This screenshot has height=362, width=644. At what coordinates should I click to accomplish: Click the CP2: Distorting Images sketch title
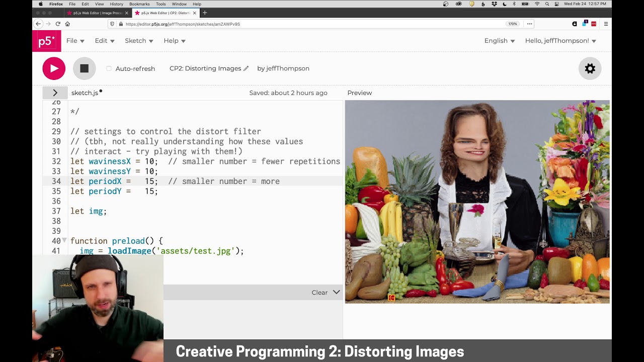click(x=205, y=68)
